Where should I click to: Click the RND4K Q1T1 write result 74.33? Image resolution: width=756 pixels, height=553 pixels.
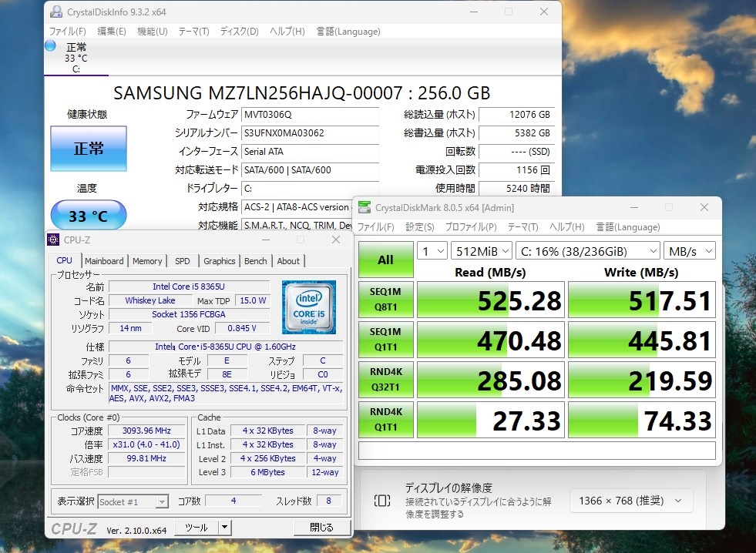pos(642,420)
